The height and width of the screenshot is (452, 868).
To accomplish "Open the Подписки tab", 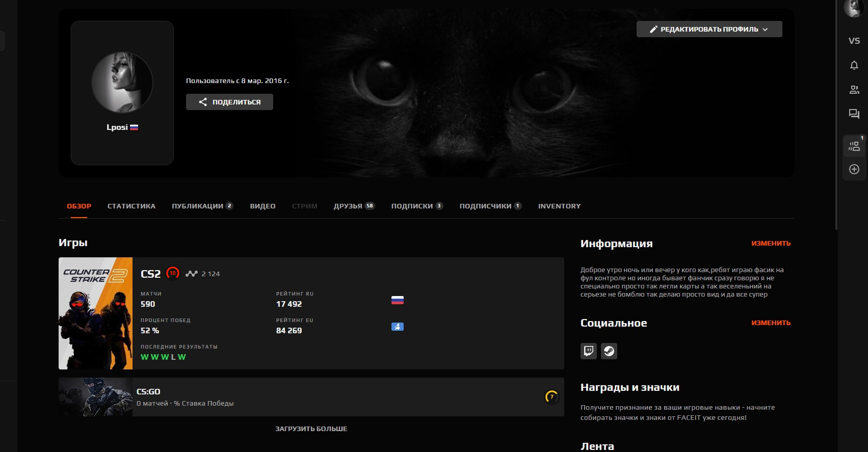I will (417, 206).
